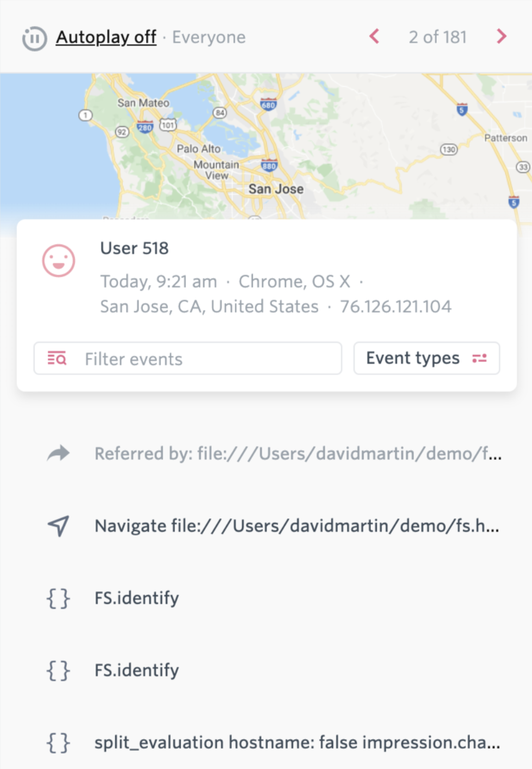Open the split_evaluation hostname event

[297, 742]
